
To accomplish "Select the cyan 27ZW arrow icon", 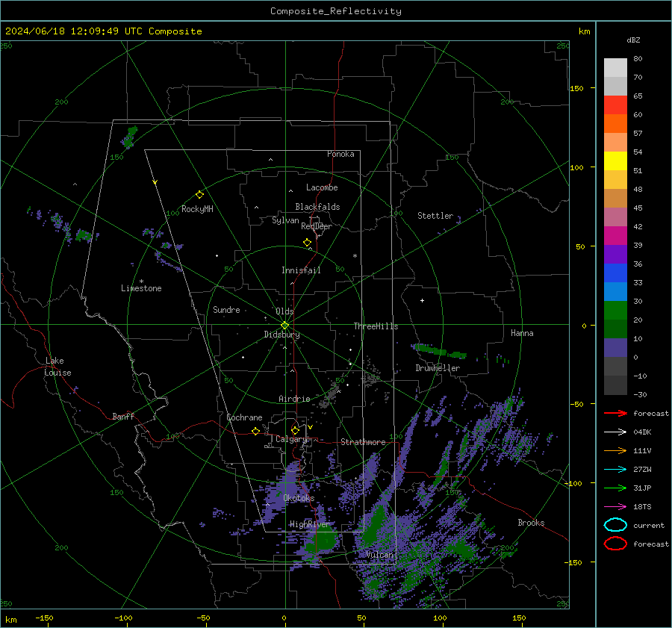I will click(x=615, y=470).
